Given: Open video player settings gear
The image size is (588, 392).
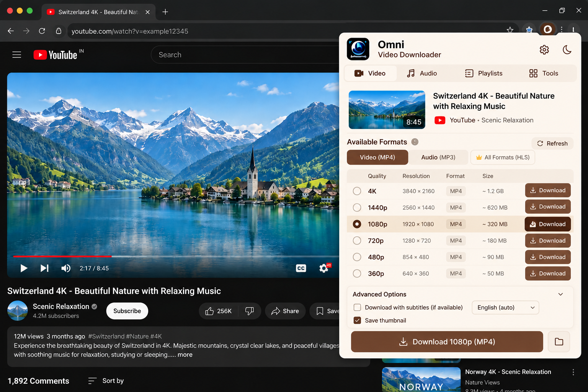Looking at the screenshot, I should click(x=324, y=268).
